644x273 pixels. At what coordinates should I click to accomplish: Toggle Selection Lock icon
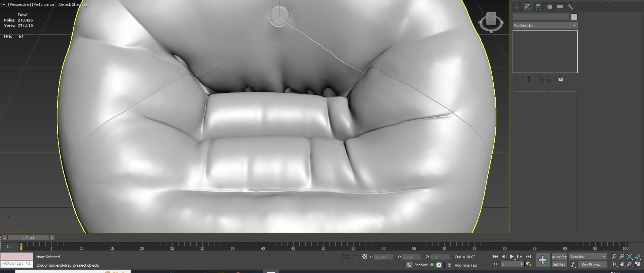coord(355,257)
